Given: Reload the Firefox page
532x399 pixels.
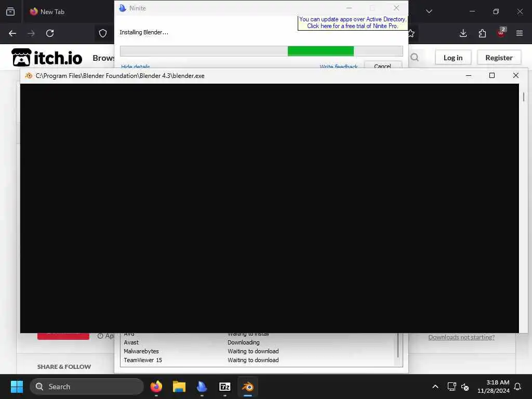Looking at the screenshot, I should click(50, 33).
